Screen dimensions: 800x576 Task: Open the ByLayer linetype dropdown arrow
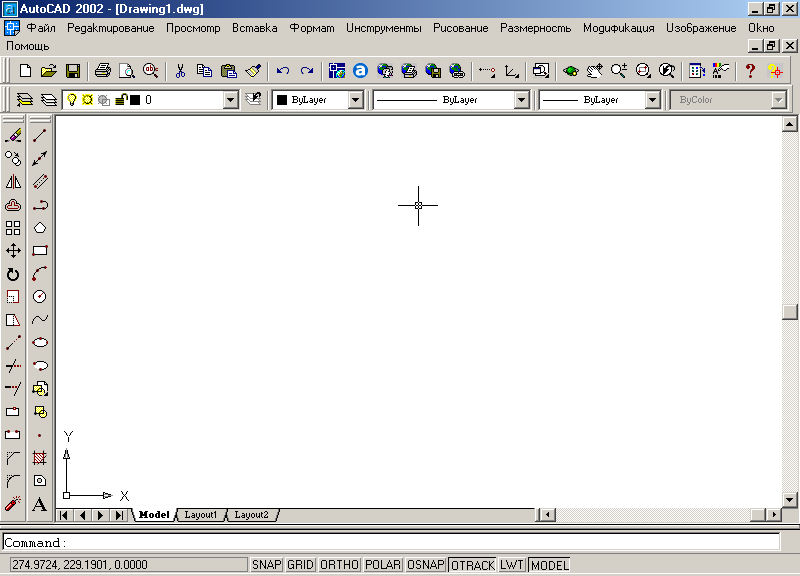(x=521, y=100)
